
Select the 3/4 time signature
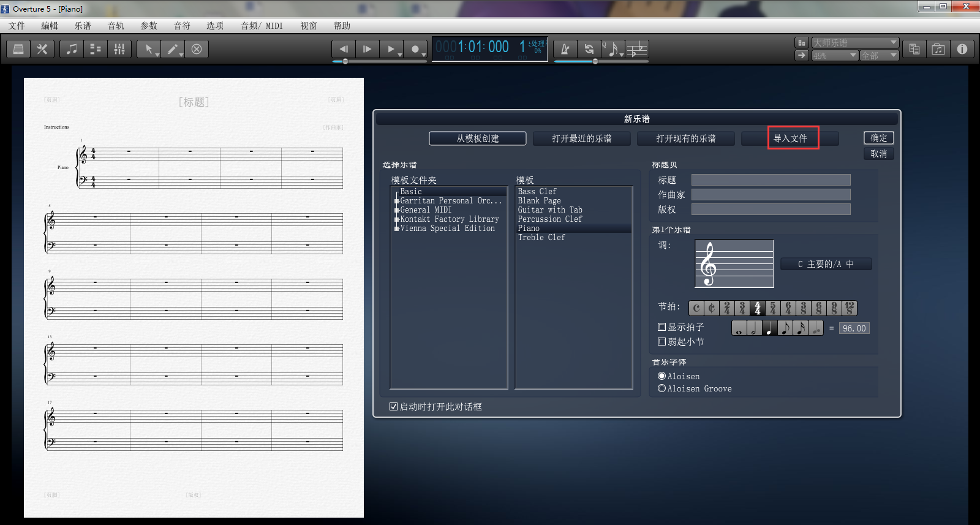[x=742, y=308]
